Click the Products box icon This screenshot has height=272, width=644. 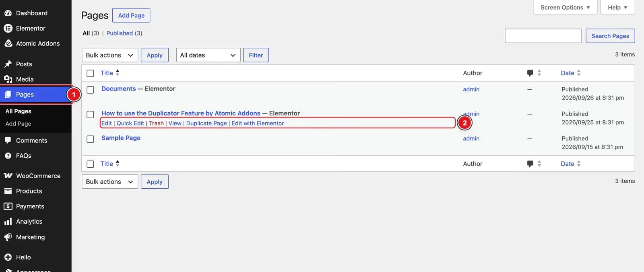tap(8, 191)
